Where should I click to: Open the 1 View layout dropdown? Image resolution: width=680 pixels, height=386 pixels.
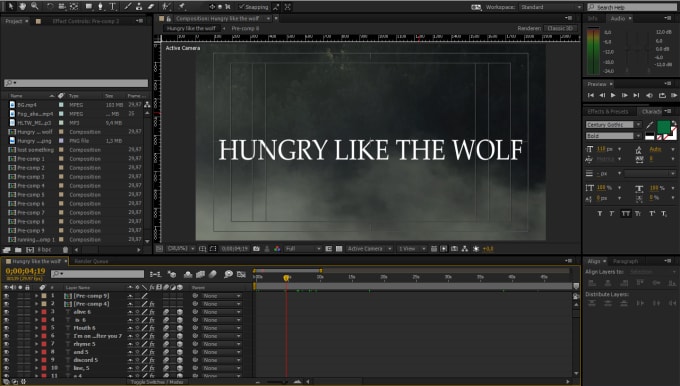[411, 249]
